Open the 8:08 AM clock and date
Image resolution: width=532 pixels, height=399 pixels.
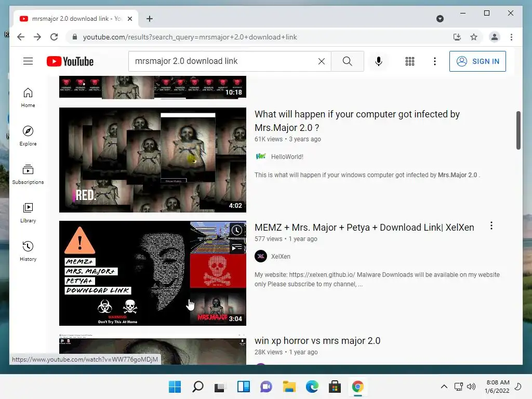497,387
